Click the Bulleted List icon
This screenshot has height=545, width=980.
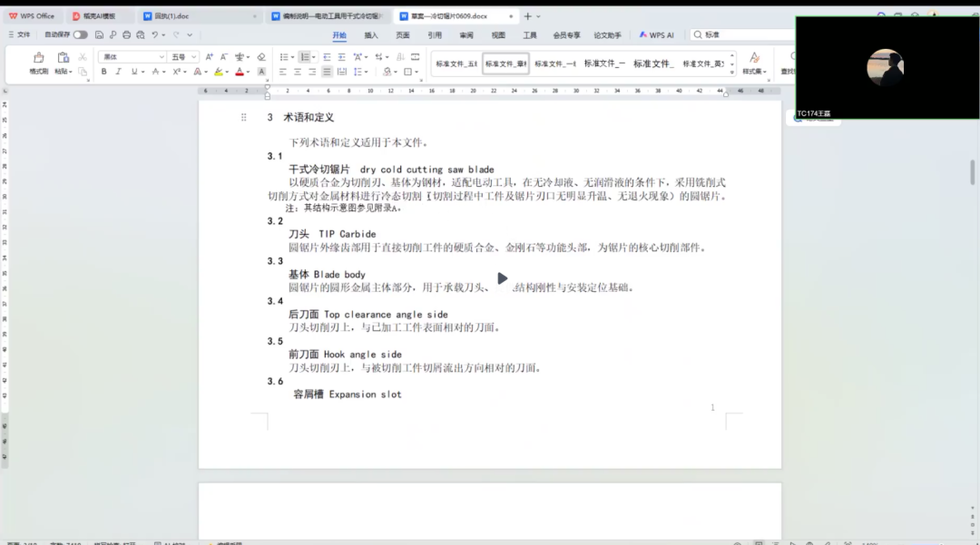coord(284,57)
